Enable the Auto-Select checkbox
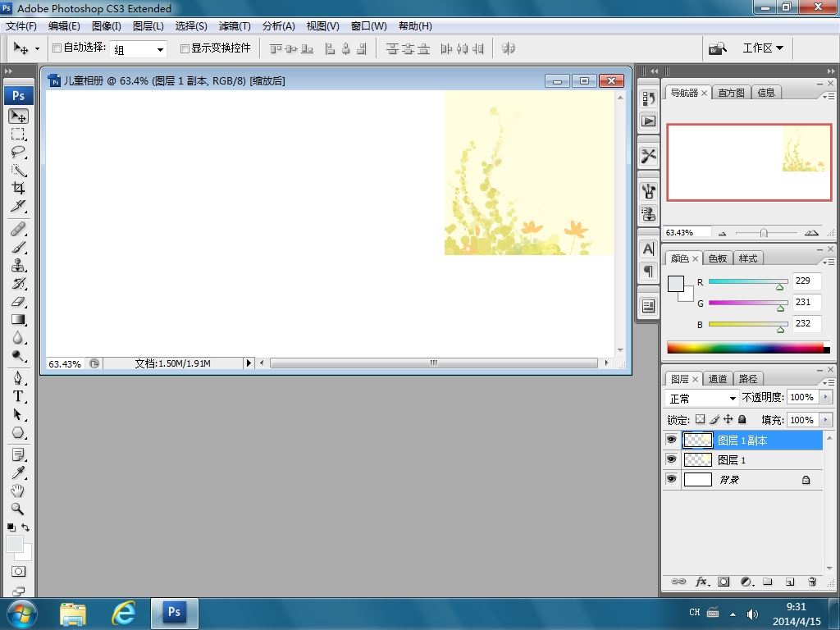 (x=57, y=48)
